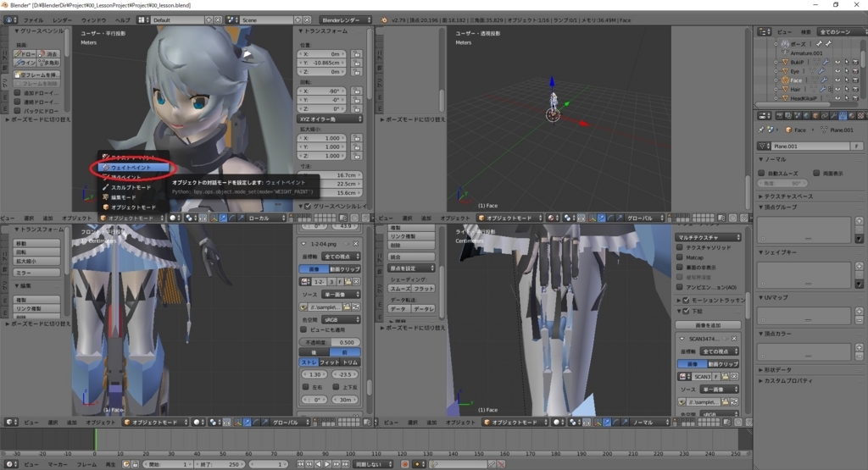Toggle ビューにも適用 checkbox
Viewport: 868px width, 470px height.
pyautogui.click(x=304, y=329)
